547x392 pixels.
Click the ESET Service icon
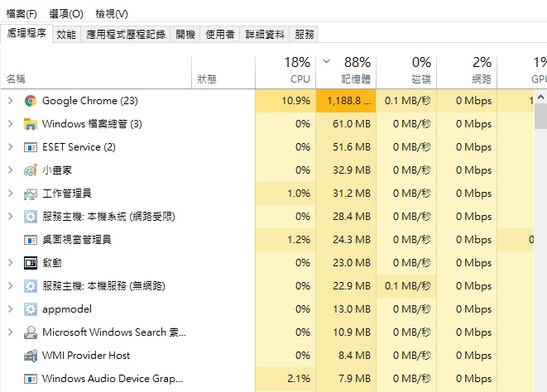pyautogui.click(x=31, y=147)
